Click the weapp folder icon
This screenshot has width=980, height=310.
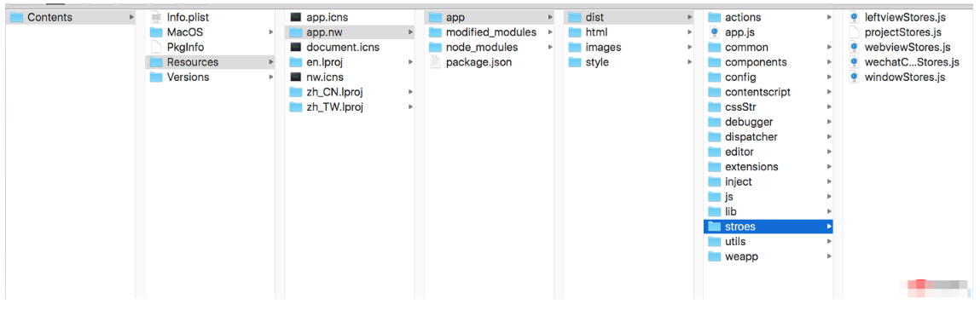[x=715, y=256]
